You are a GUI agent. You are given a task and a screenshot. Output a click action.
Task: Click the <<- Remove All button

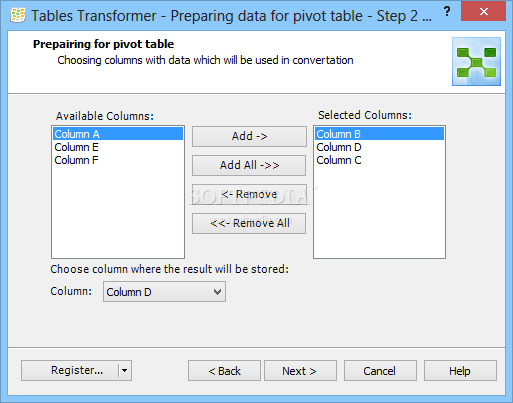click(249, 223)
